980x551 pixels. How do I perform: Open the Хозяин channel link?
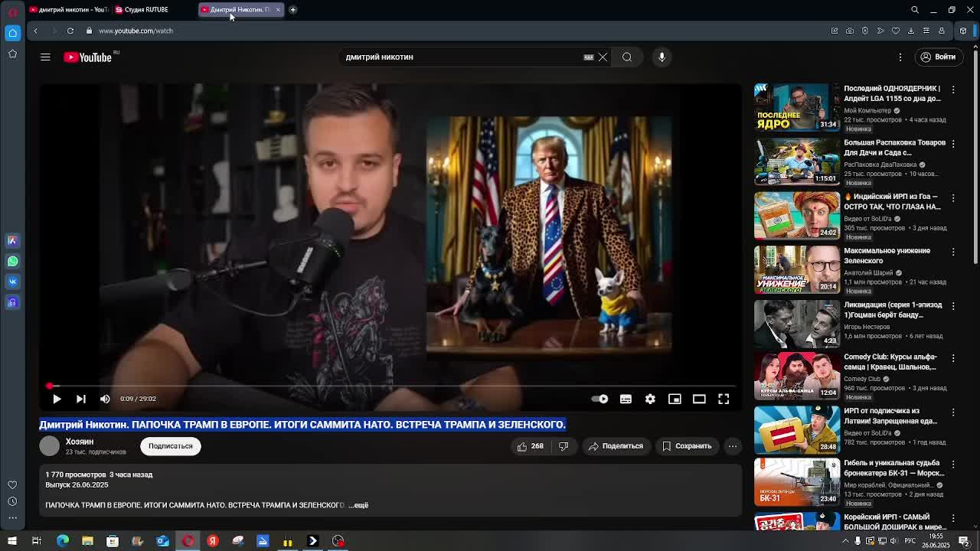coord(80,442)
